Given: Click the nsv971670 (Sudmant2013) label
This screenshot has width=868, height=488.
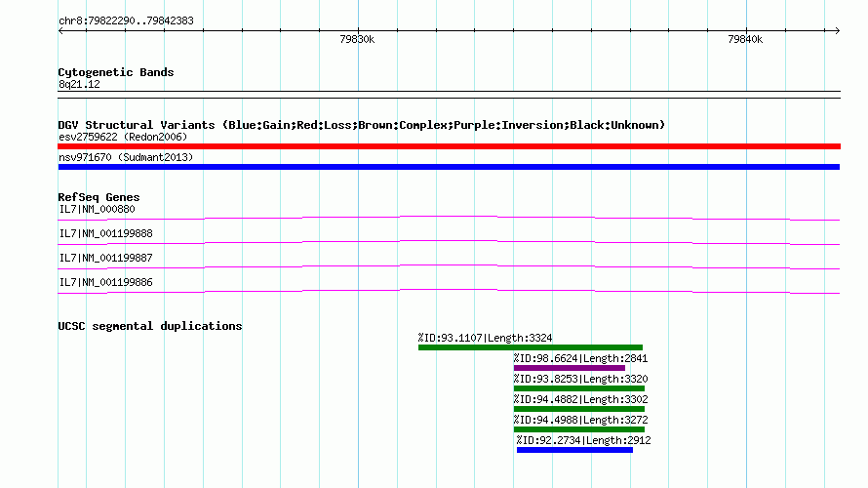Looking at the screenshot, I should (126, 157).
